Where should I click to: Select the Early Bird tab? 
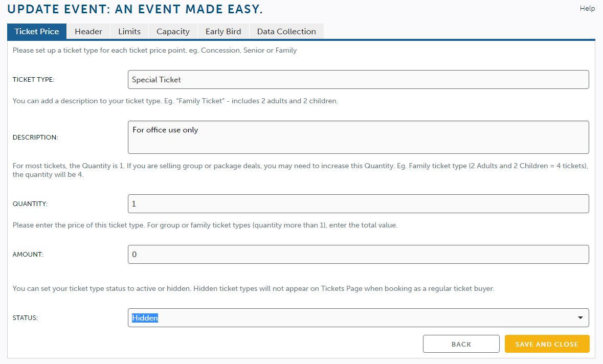pos(224,32)
